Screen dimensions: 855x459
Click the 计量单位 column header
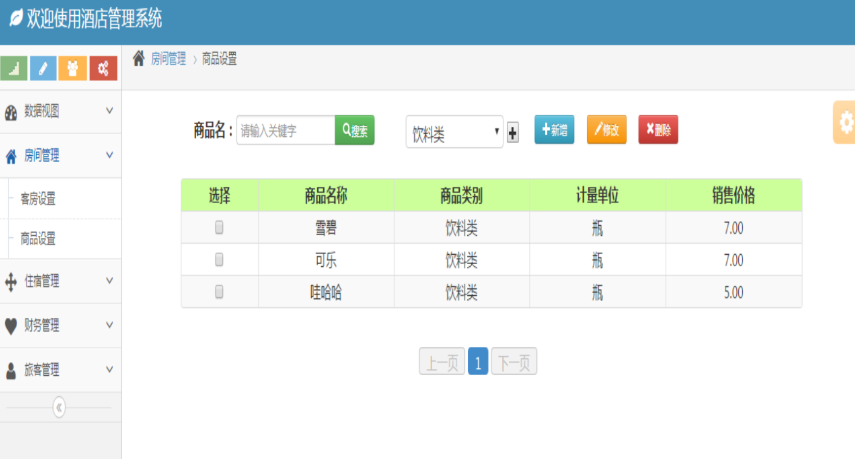point(597,195)
